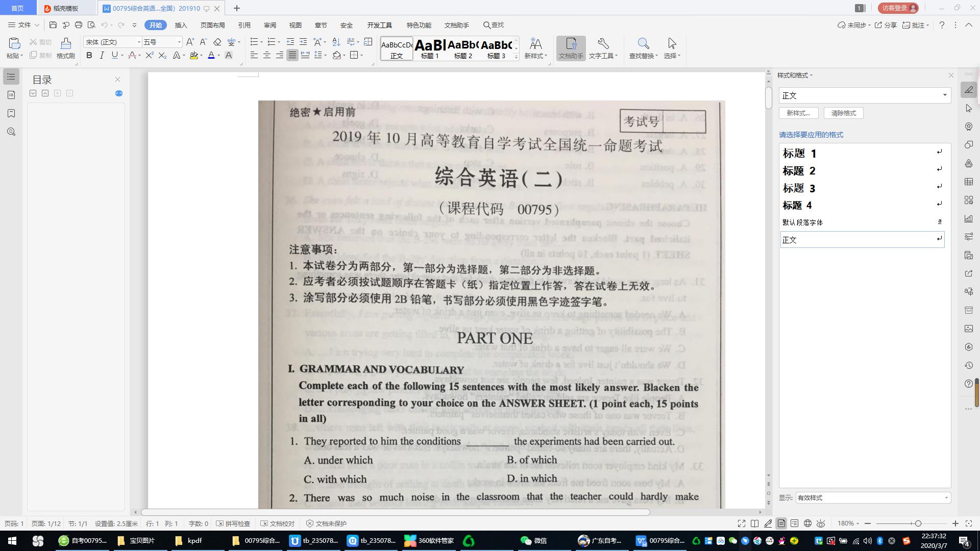This screenshot has width=980, height=551.
Task: Select the 文字工具 text tools icon
Action: click(x=603, y=48)
